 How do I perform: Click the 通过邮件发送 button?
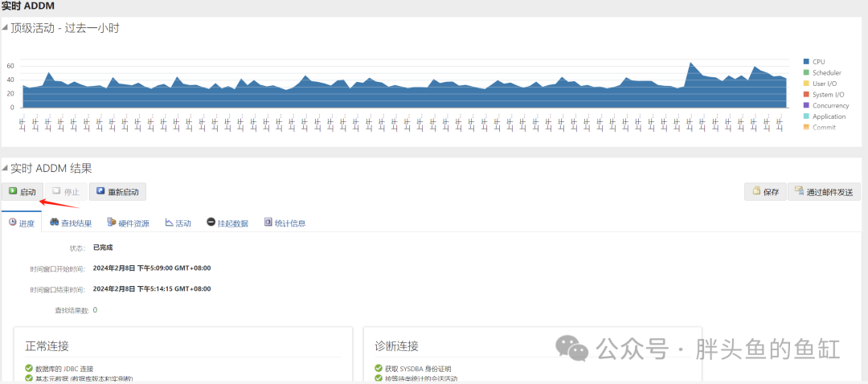coord(825,192)
